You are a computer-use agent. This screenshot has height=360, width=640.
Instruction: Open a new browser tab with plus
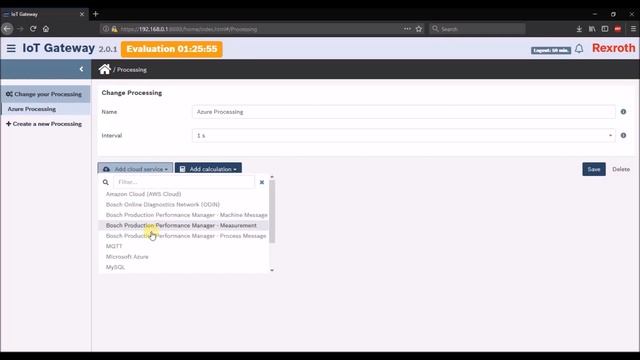(x=96, y=14)
